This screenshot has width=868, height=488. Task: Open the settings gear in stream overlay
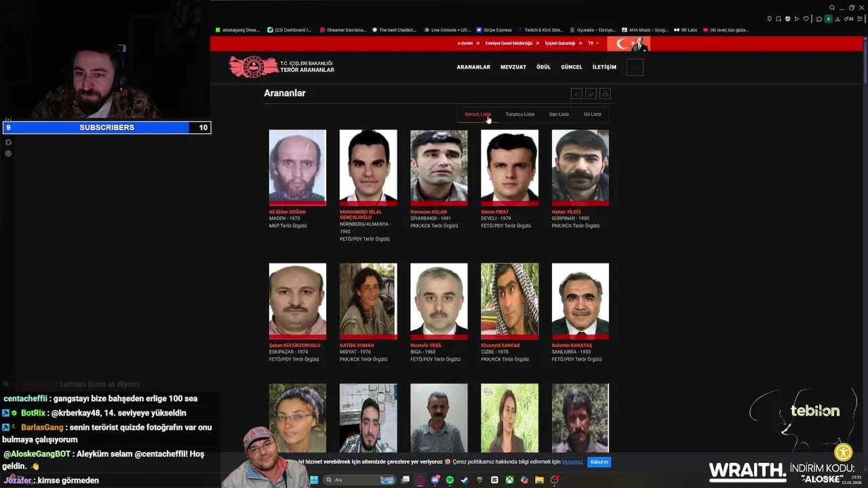click(x=8, y=153)
